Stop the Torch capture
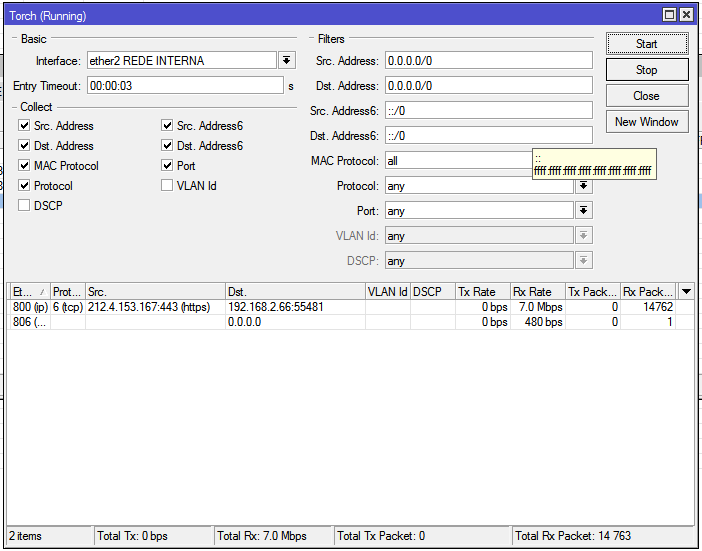The width and height of the screenshot is (702, 551). tap(647, 70)
